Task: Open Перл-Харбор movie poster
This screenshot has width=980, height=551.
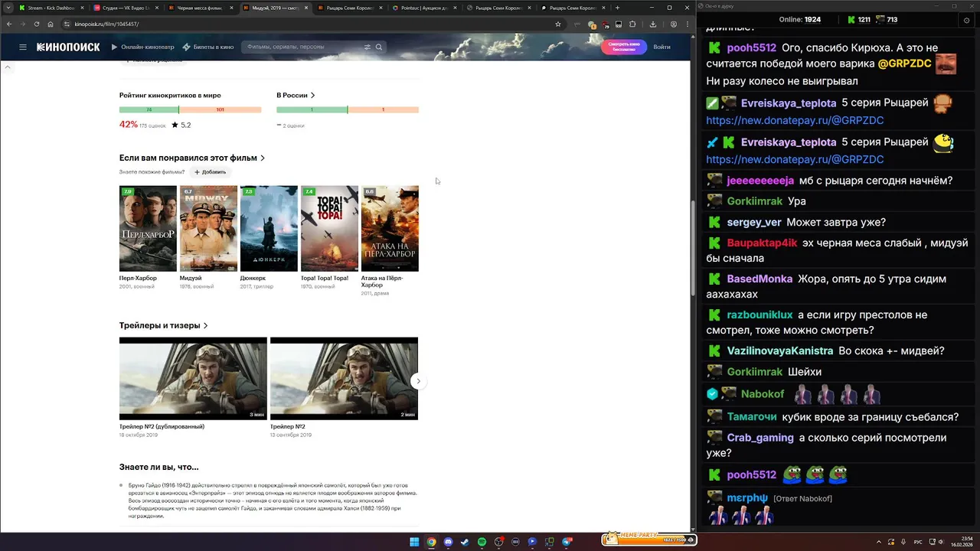Action: tap(148, 228)
